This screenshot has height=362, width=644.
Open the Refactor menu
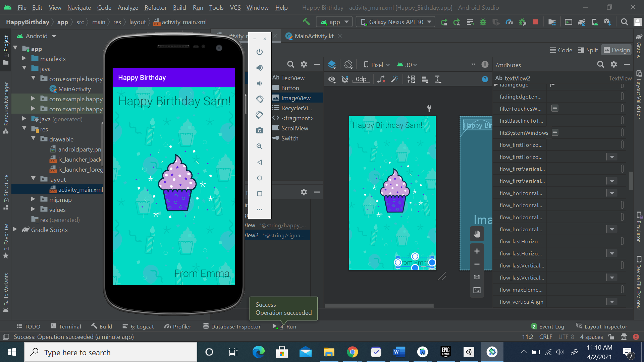coord(155,7)
